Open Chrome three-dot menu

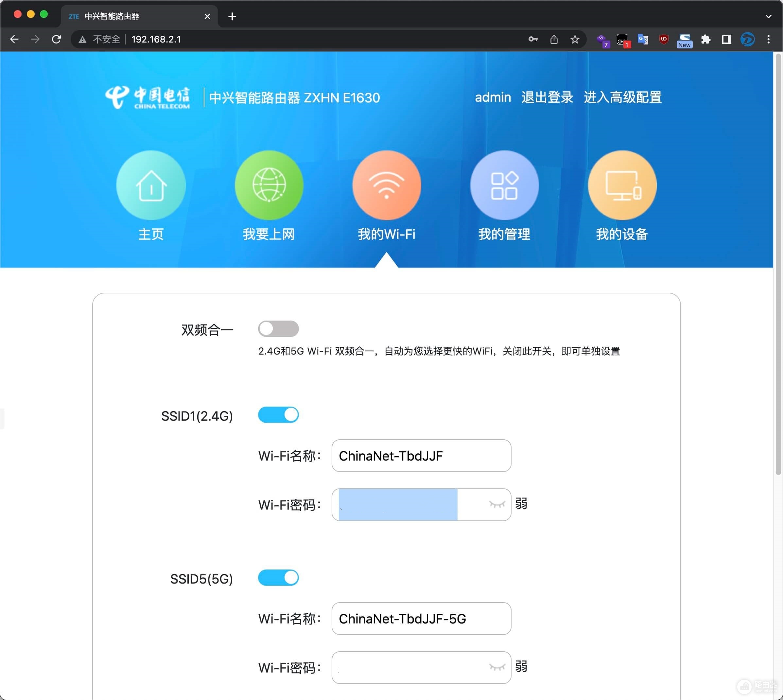click(x=768, y=39)
